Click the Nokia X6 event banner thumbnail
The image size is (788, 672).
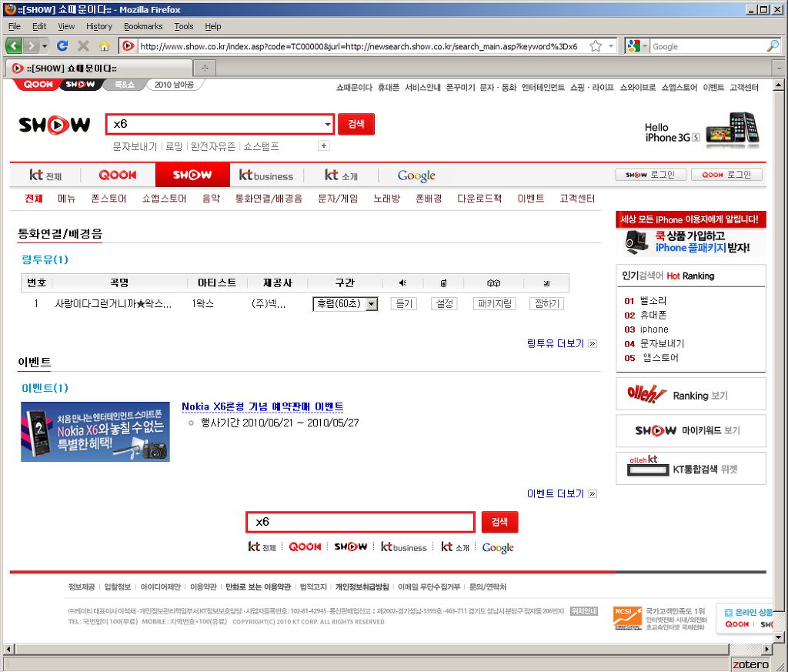click(x=95, y=432)
